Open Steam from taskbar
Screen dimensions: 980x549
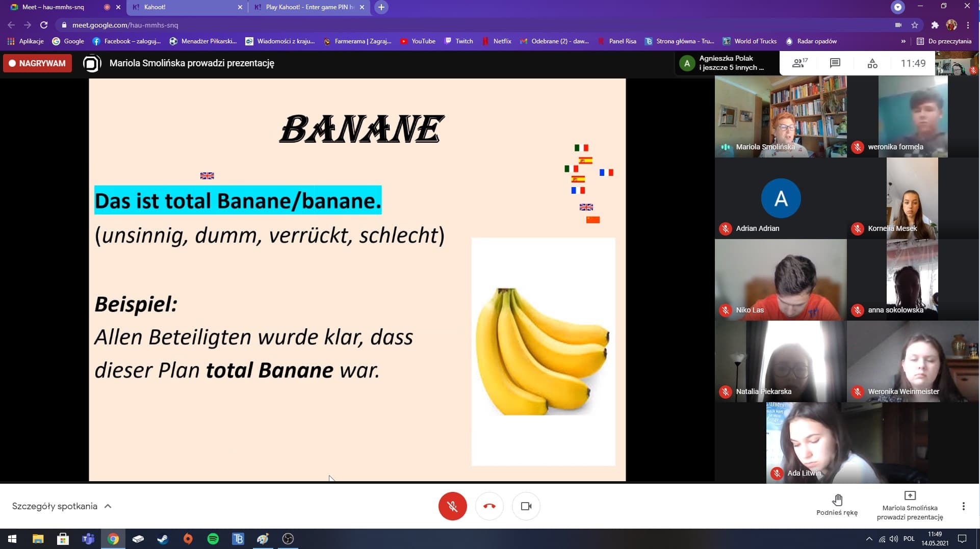(163, 539)
